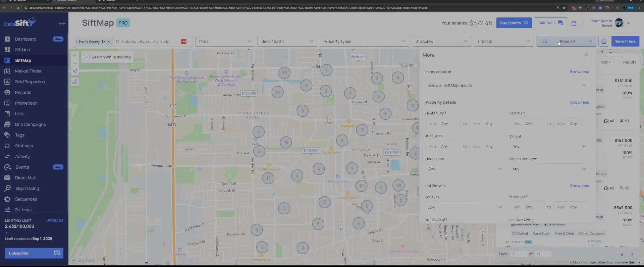Click the Talk To Us button
Viewport: 644px width, 267px height.
(x=550, y=23)
